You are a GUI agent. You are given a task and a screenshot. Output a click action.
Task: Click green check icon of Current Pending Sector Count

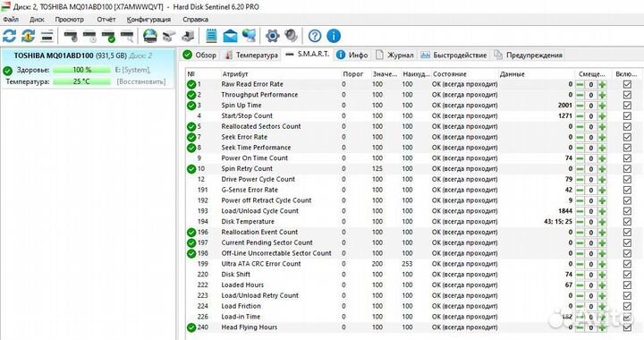click(191, 243)
